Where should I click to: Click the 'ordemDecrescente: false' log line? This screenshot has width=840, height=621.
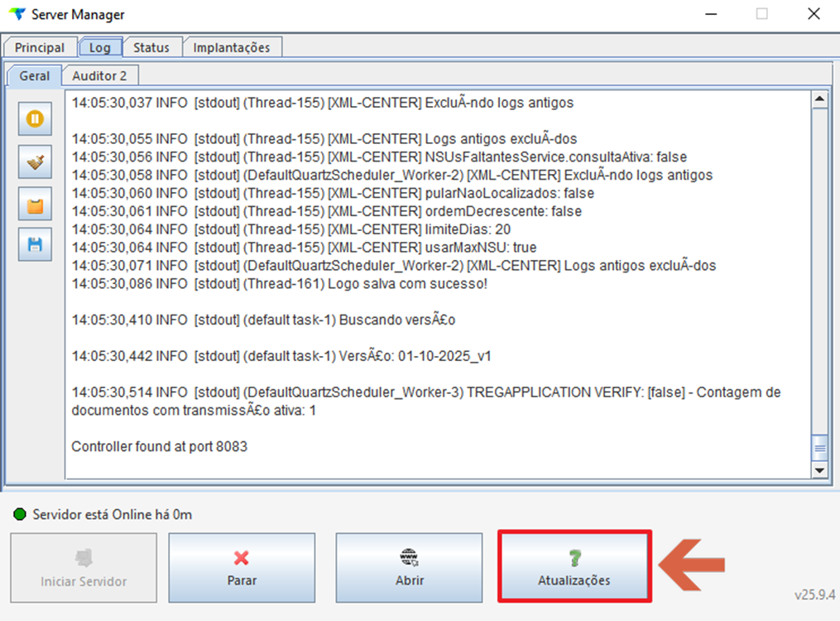327,211
